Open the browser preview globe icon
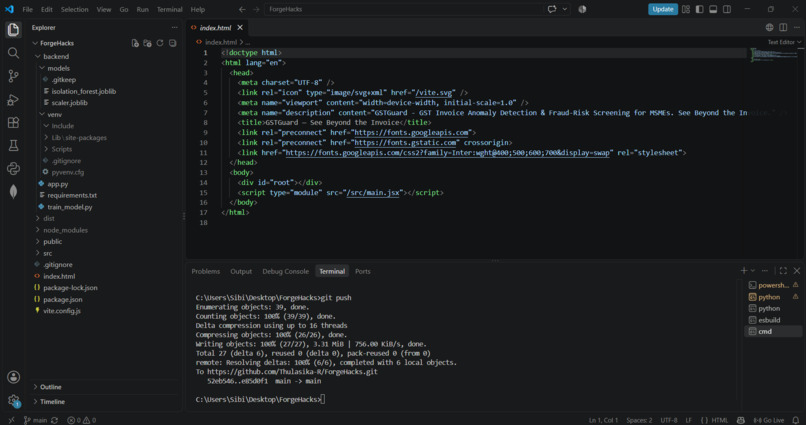The width and height of the screenshot is (806, 425). click(x=770, y=28)
